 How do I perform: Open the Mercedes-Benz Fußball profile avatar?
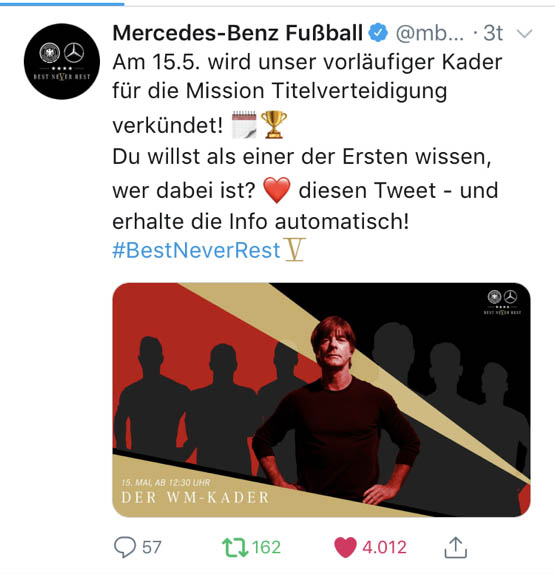62,61
